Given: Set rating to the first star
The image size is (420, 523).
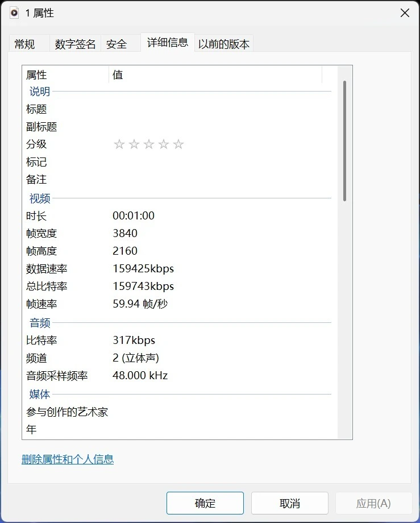Looking at the screenshot, I should point(119,144).
